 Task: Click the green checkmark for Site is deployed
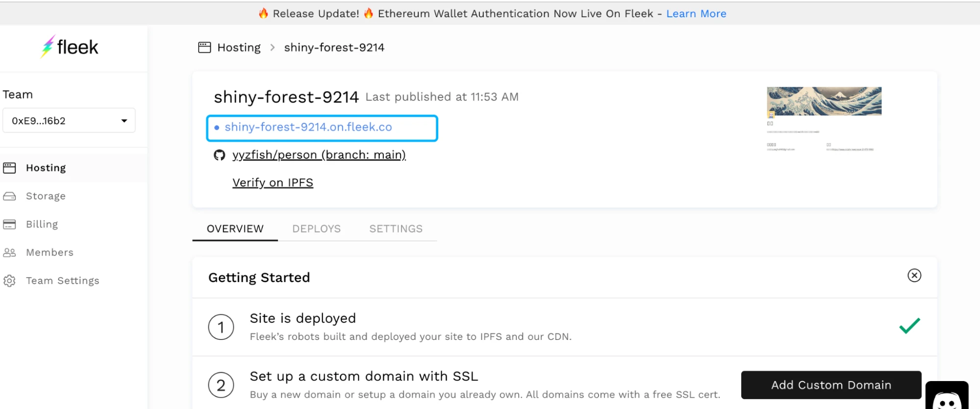[x=910, y=326]
